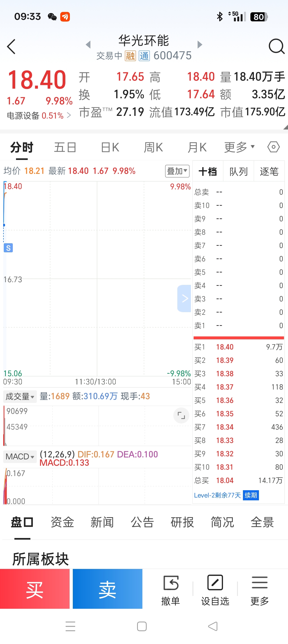Expand the 更多 chart period dropdown

(239, 147)
